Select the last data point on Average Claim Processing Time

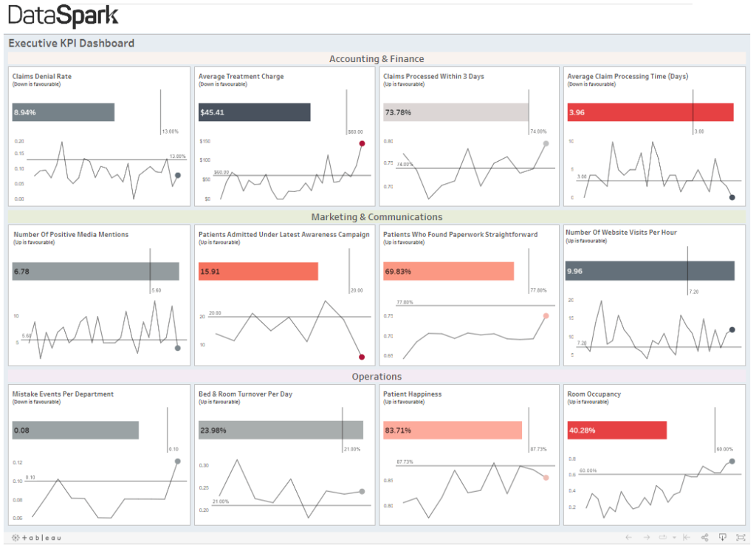click(732, 198)
